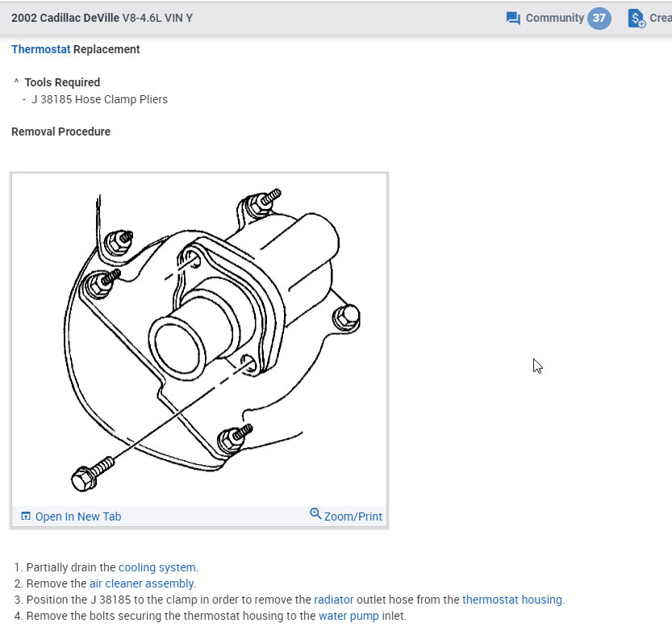
Task: Open the radiator link in step 3
Action: (x=334, y=600)
